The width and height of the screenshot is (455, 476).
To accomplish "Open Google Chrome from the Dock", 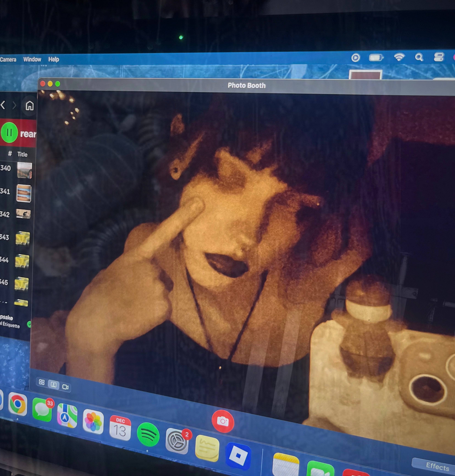I will coord(17,404).
